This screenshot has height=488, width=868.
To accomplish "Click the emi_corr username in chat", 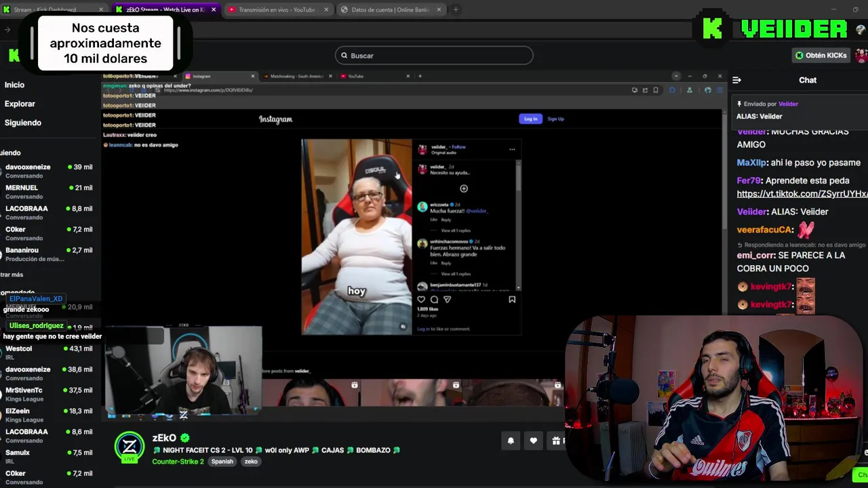I will click(x=755, y=256).
